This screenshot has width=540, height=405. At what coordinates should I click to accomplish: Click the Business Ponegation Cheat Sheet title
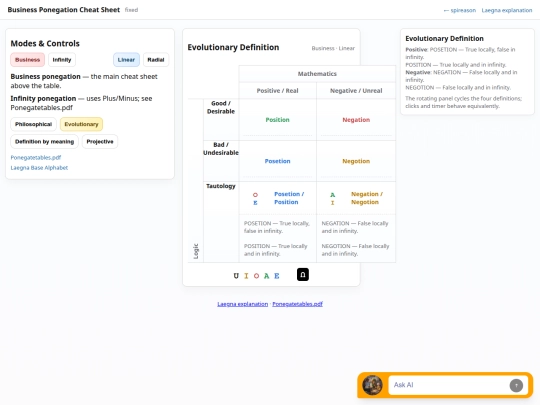tap(64, 10)
